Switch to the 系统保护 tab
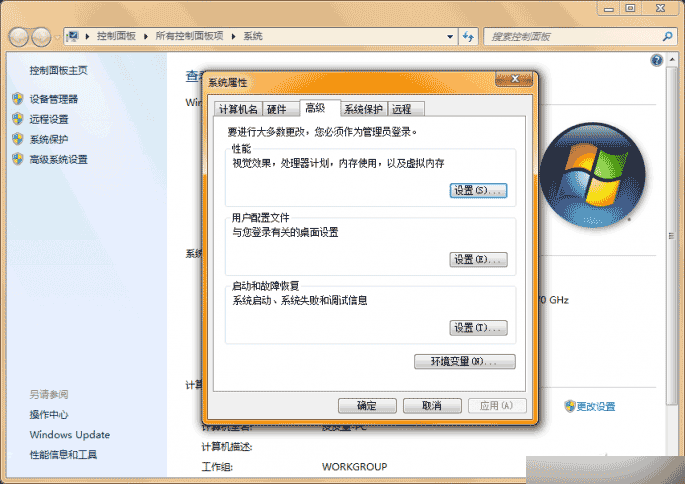Viewport: 685px width, 484px height. pos(363,109)
